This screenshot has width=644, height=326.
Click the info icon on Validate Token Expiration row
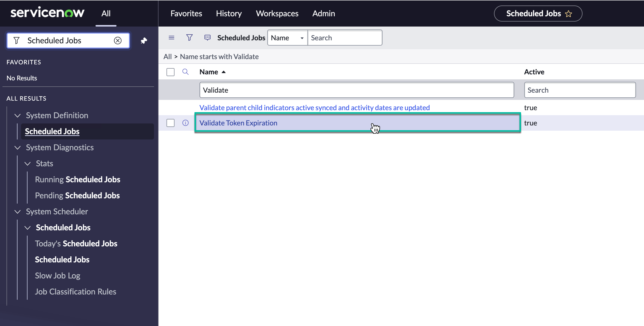pyautogui.click(x=185, y=123)
